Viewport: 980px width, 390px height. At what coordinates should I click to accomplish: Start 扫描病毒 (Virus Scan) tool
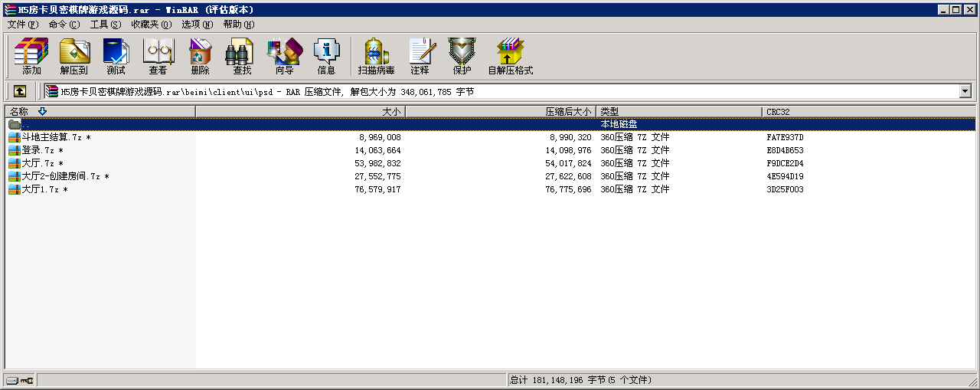pos(376,57)
